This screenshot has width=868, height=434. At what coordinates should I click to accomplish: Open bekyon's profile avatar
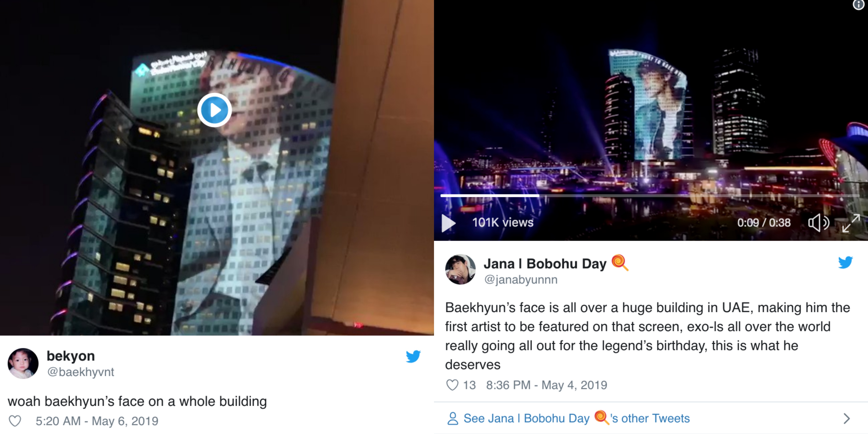(23, 363)
